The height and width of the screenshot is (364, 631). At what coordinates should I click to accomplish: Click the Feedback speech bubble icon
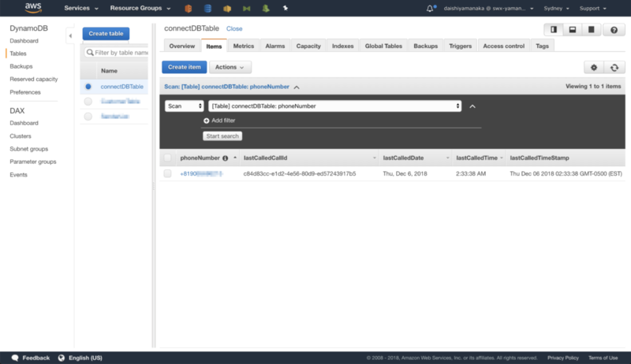coord(15,358)
